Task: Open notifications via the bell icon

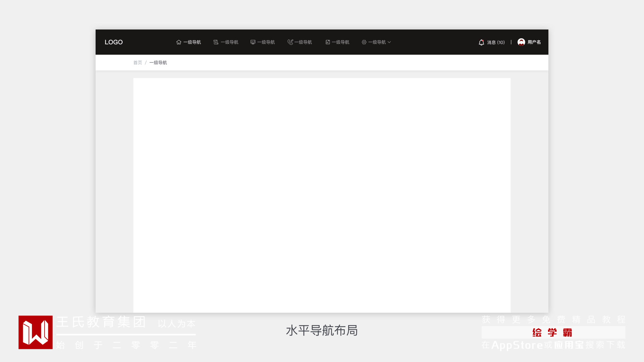Action: point(481,43)
